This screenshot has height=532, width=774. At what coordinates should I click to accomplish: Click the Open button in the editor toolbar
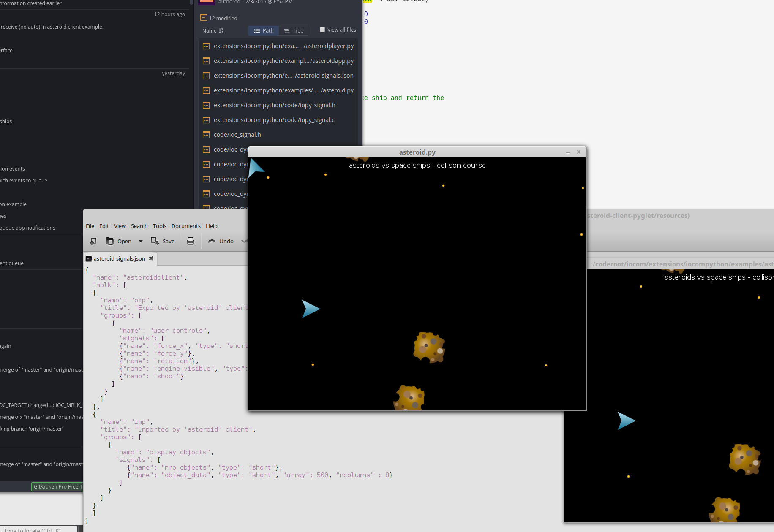[119, 241]
